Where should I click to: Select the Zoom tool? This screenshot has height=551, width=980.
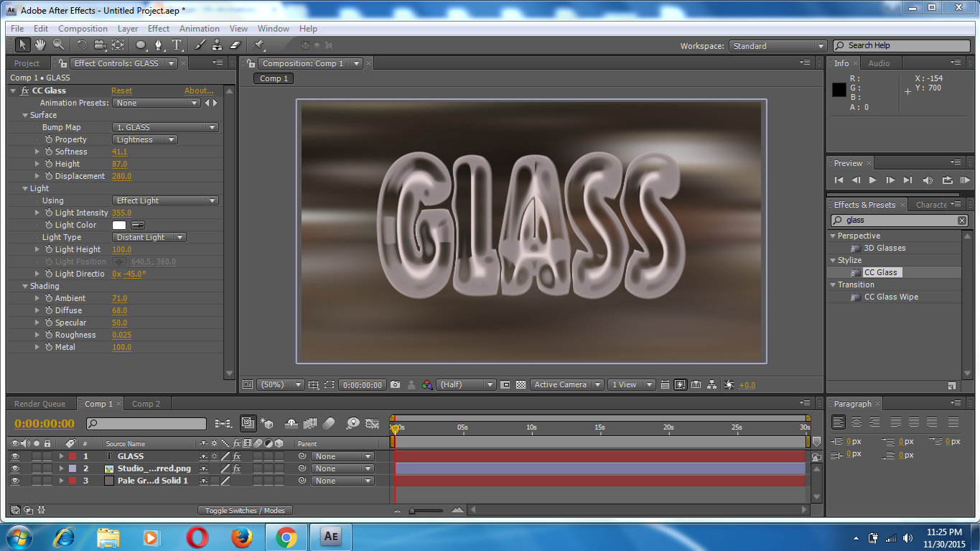click(x=59, y=45)
